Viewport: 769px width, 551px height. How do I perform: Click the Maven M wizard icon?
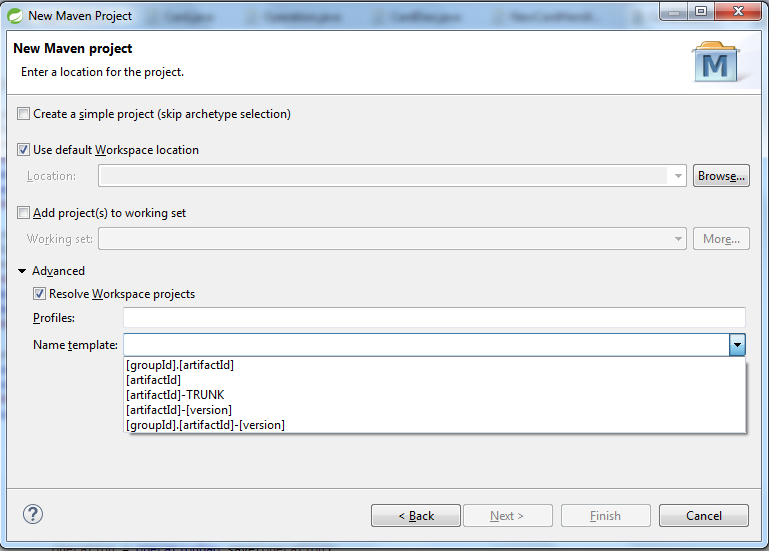[716, 62]
